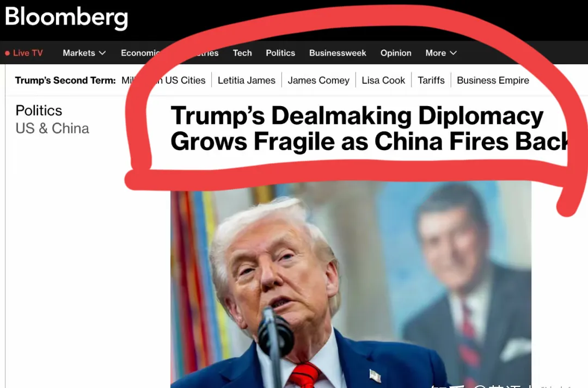
Task: Click the red Live TV dot icon
Action: [7, 53]
